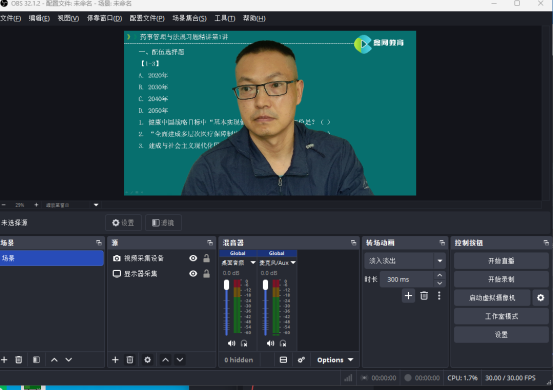Toggle monitoring for 桌面音频 channel
The width and height of the screenshot is (554, 390).
[x=244, y=343]
